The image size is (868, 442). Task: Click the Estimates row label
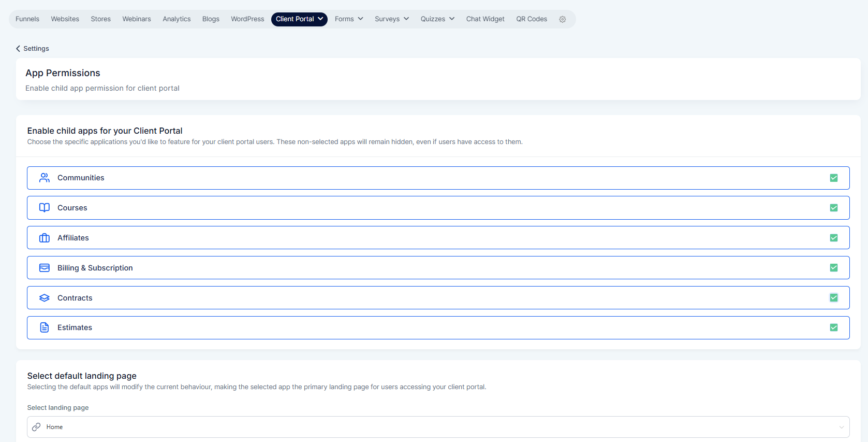(x=75, y=327)
